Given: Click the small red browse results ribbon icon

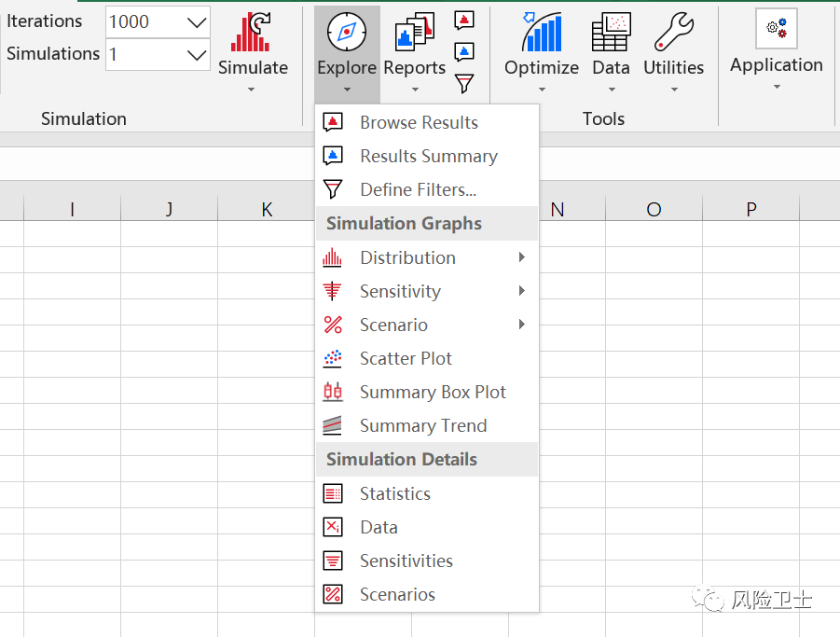Looking at the screenshot, I should (x=464, y=21).
